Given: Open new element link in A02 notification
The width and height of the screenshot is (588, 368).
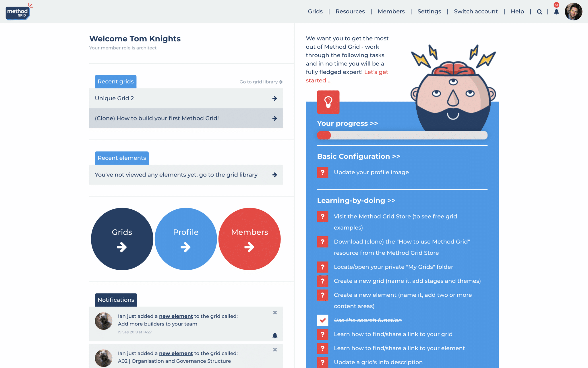Looking at the screenshot, I should pos(176,353).
